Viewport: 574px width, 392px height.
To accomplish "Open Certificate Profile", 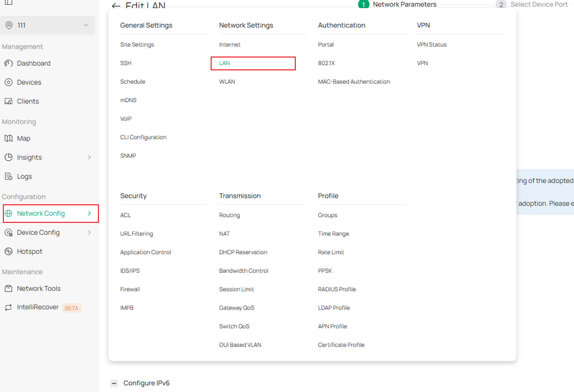I will coord(341,345).
